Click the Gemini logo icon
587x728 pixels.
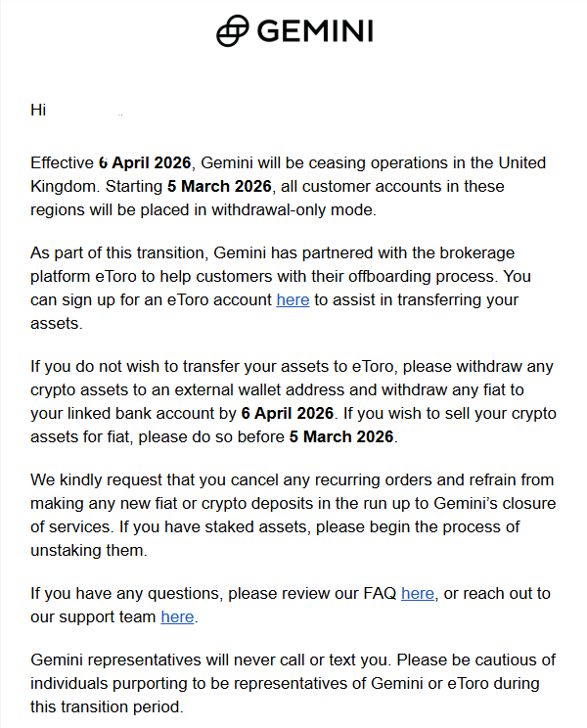232,31
